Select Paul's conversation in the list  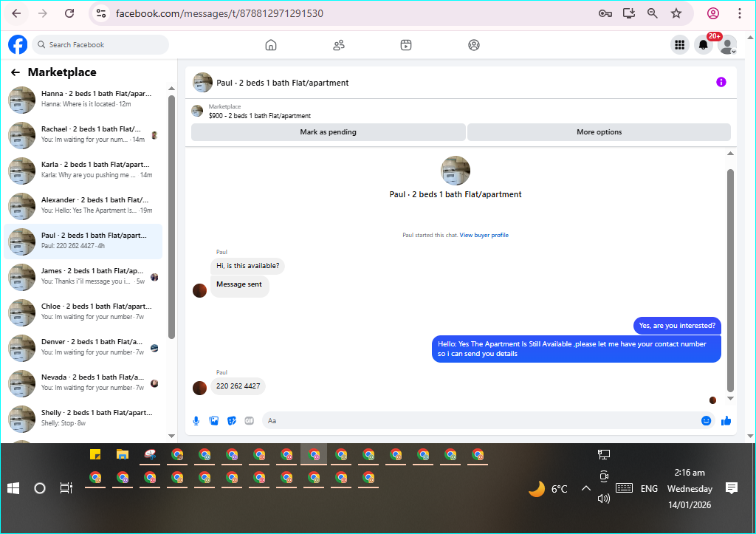click(x=83, y=242)
